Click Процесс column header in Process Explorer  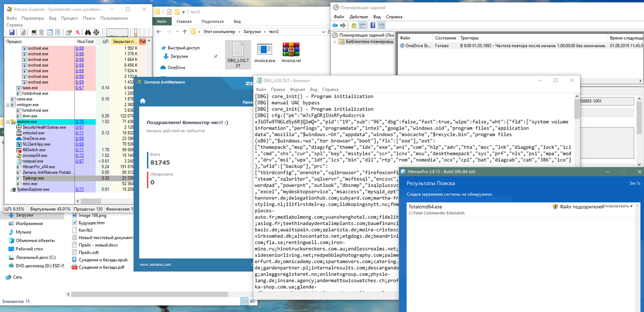click(39, 41)
